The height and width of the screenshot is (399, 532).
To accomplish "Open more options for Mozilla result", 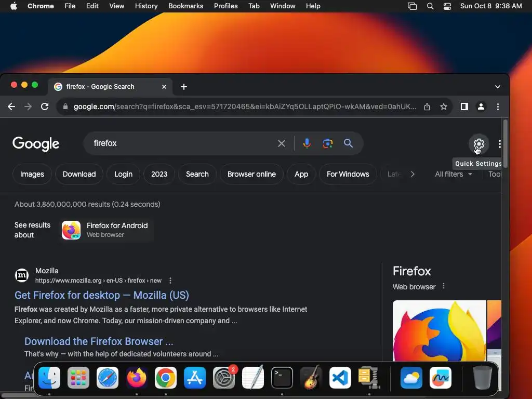I will pos(170,281).
